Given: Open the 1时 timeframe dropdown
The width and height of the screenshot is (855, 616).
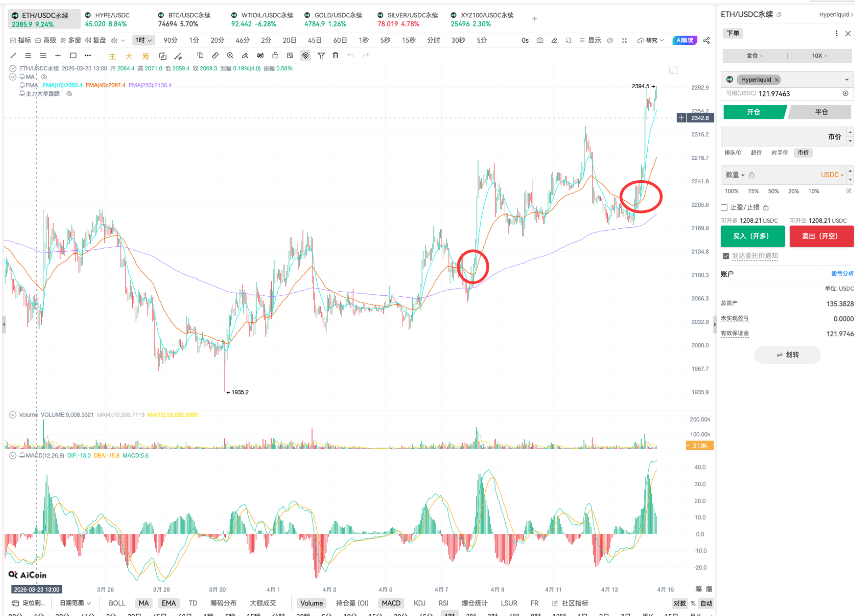Looking at the screenshot, I should 143,40.
